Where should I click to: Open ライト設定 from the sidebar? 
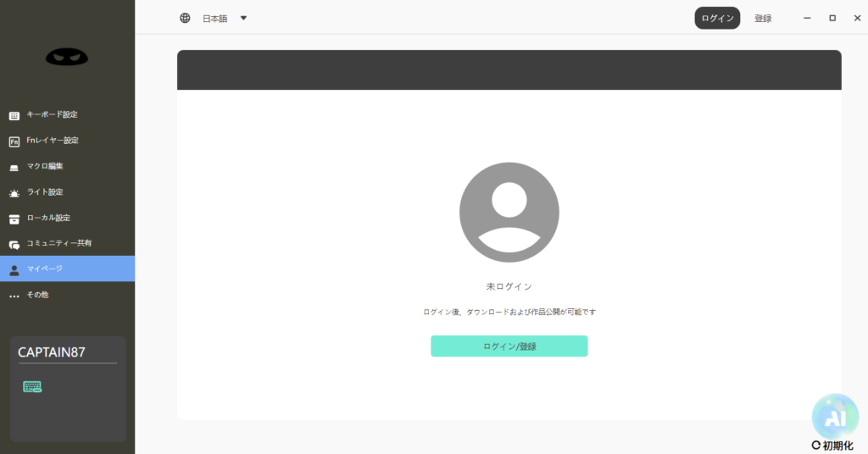pos(45,192)
